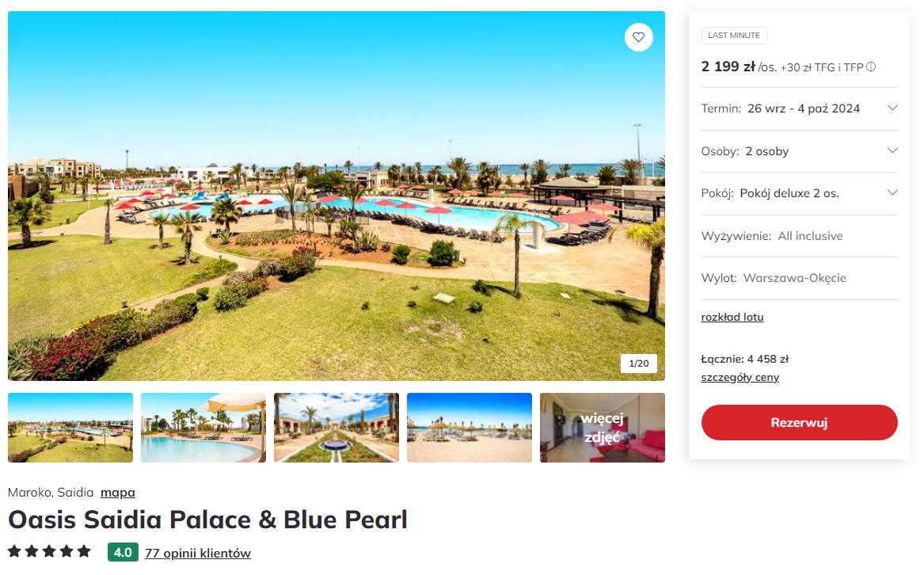The height and width of the screenshot is (575, 924).
Task: Click the red Rezerwuj button
Action: tap(799, 422)
